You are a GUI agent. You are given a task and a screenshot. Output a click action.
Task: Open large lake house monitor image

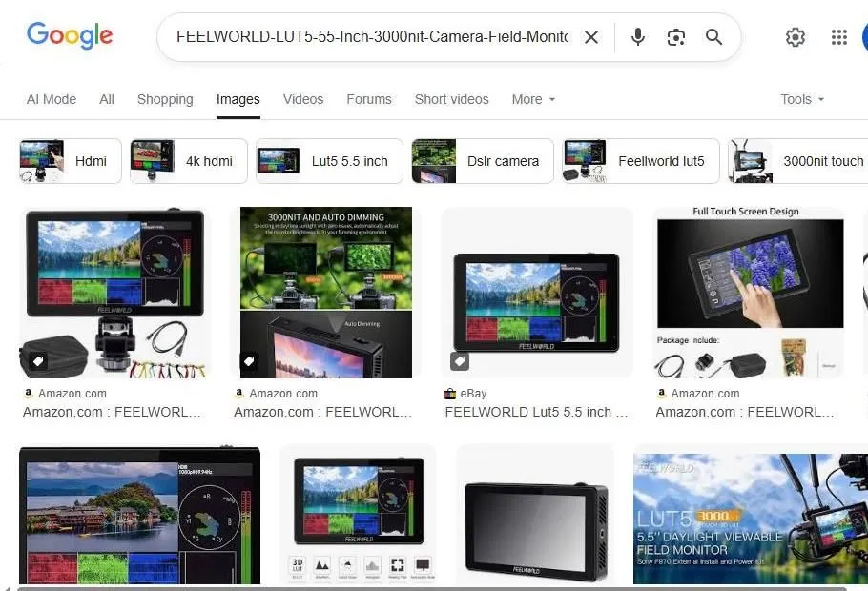click(139, 515)
